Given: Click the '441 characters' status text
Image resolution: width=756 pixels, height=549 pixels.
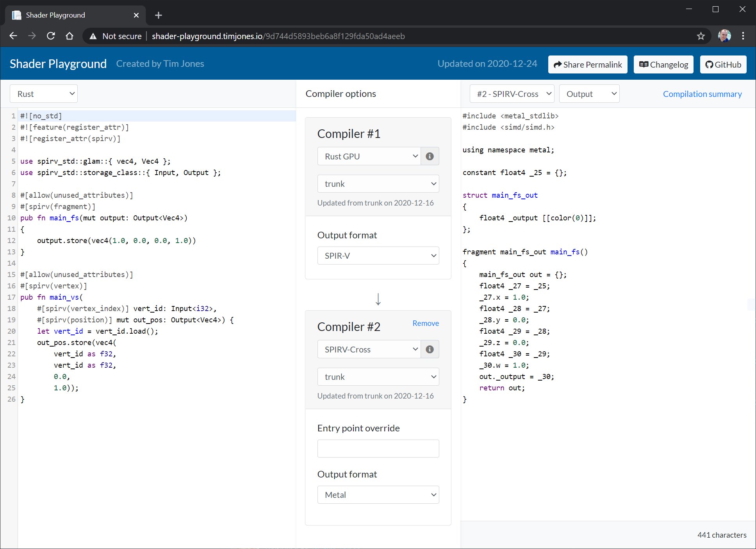Looking at the screenshot, I should click(722, 535).
